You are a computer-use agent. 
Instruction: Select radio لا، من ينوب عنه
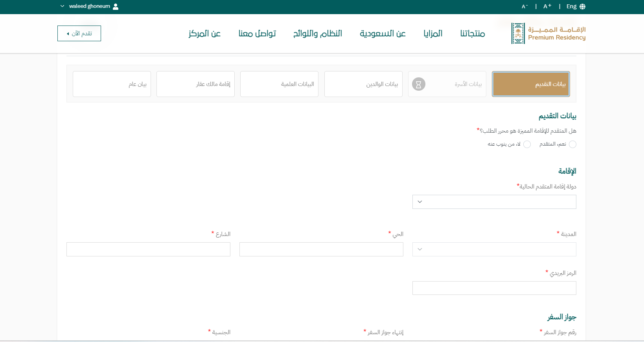tap(527, 144)
